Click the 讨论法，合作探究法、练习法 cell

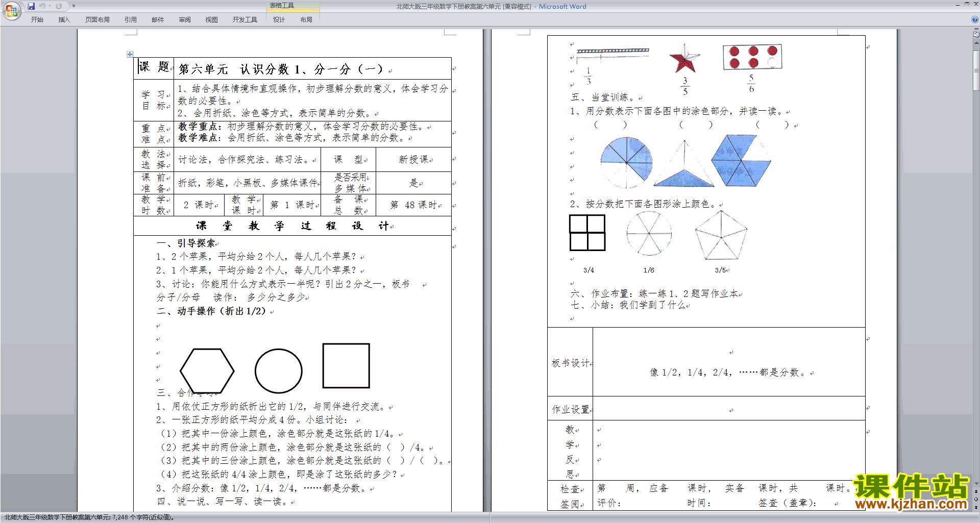tap(248, 160)
